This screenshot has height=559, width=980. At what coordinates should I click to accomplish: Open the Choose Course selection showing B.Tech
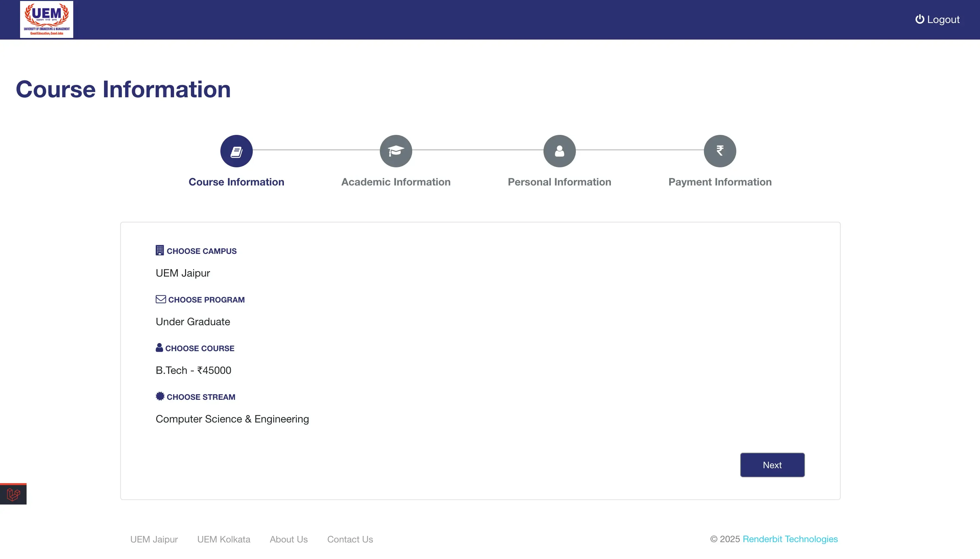pyautogui.click(x=193, y=370)
